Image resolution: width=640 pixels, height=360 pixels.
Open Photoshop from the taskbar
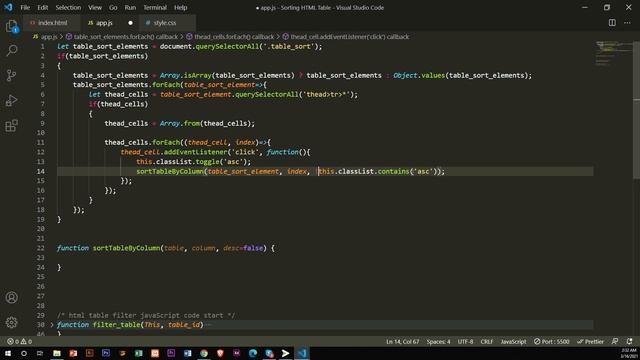[x=106, y=353]
